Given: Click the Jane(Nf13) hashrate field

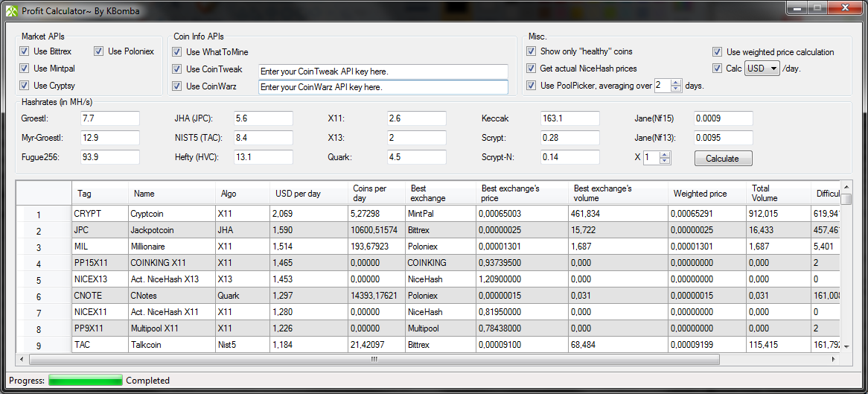Looking at the screenshot, I should click(724, 138).
